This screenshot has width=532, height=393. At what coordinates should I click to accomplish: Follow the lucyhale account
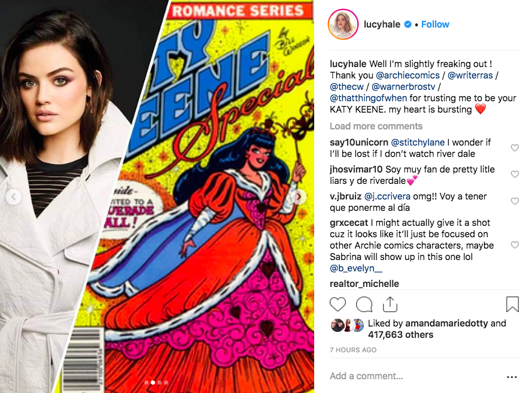point(435,25)
